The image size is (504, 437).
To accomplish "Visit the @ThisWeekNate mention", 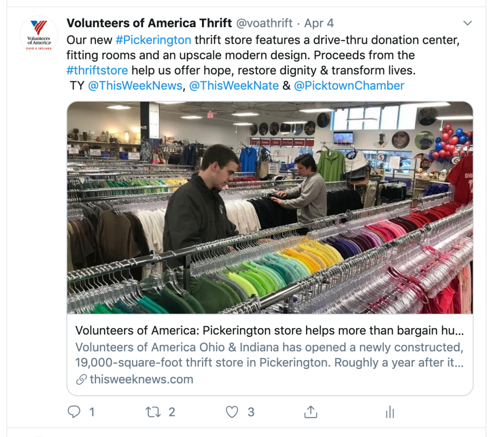I will click(x=234, y=86).
